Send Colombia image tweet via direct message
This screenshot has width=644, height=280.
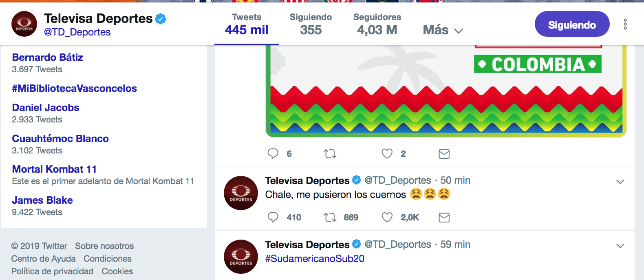444,153
